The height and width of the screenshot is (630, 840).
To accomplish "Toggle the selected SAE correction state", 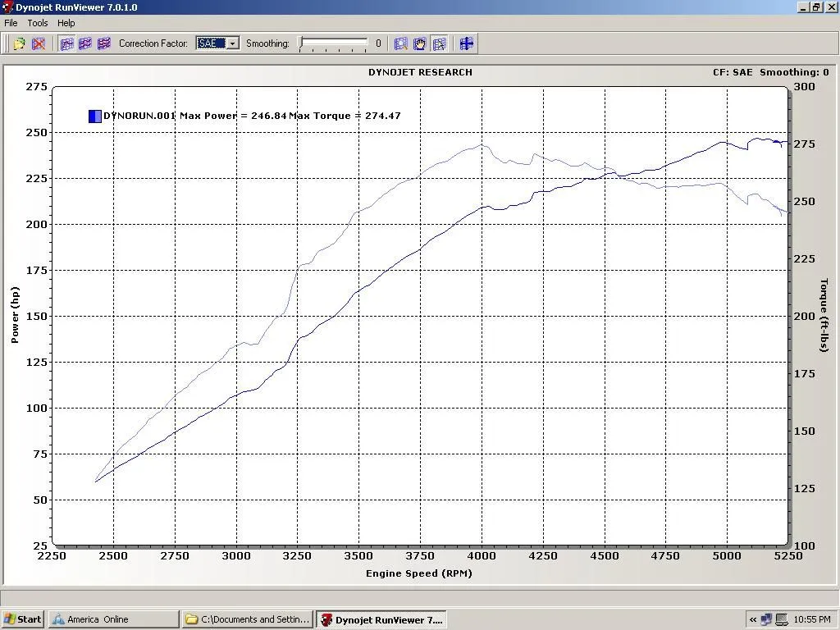I will [212, 43].
